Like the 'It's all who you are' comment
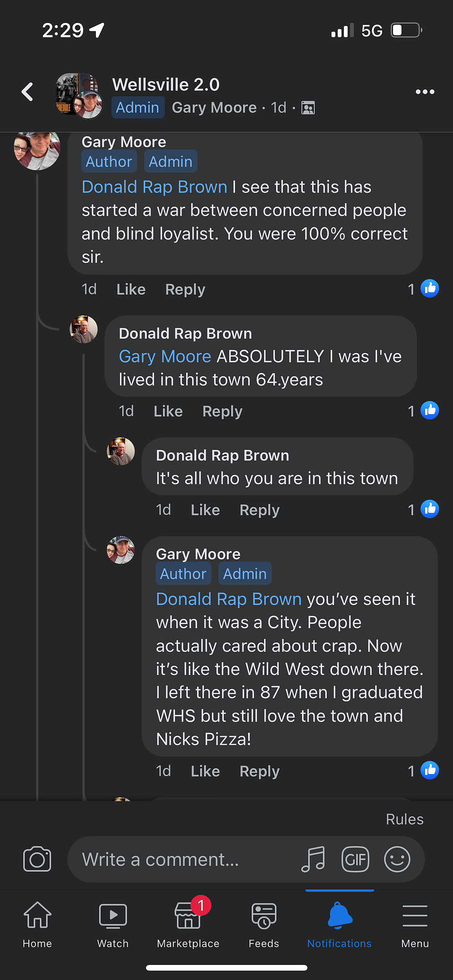Viewport: 453px width, 980px height. click(205, 510)
